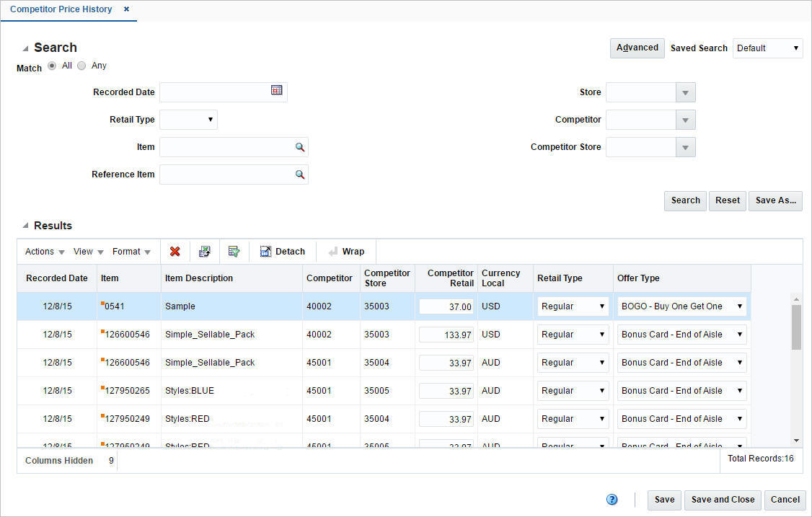
Task: Delete the selected row using red X icon
Action: tap(175, 251)
